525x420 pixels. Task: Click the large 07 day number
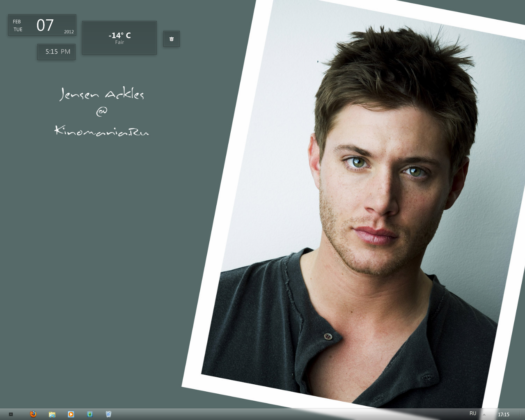(45, 25)
